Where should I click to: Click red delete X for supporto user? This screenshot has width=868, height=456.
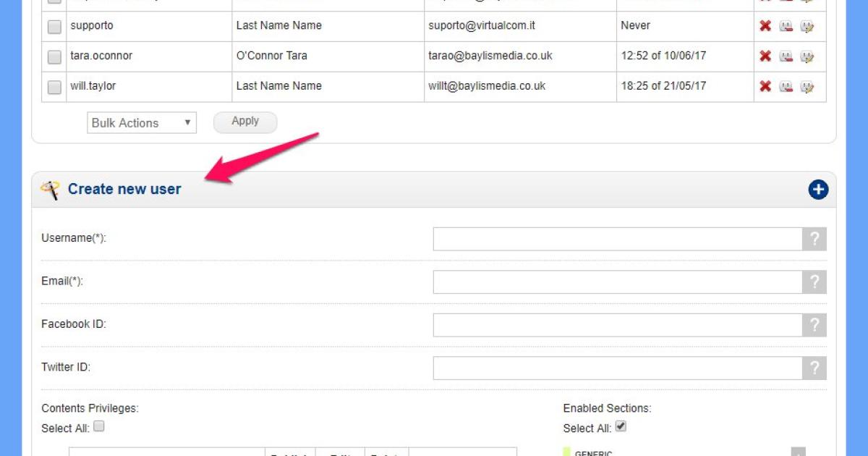(765, 26)
